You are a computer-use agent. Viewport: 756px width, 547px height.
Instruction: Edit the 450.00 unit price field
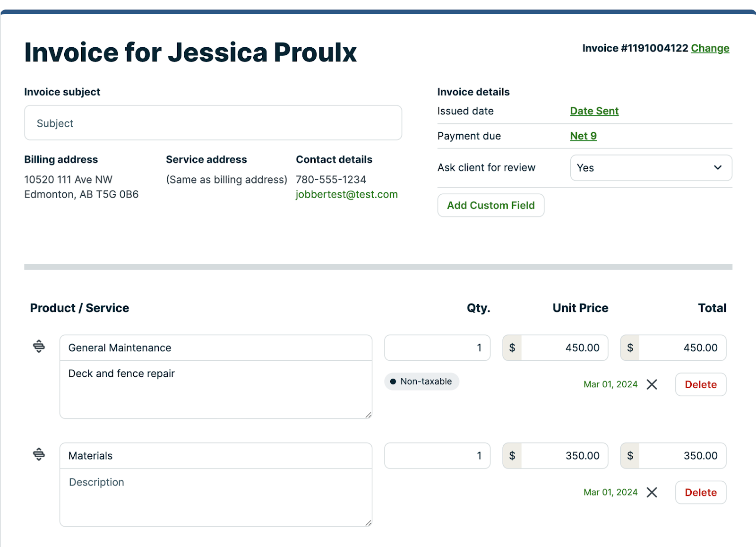pos(564,348)
